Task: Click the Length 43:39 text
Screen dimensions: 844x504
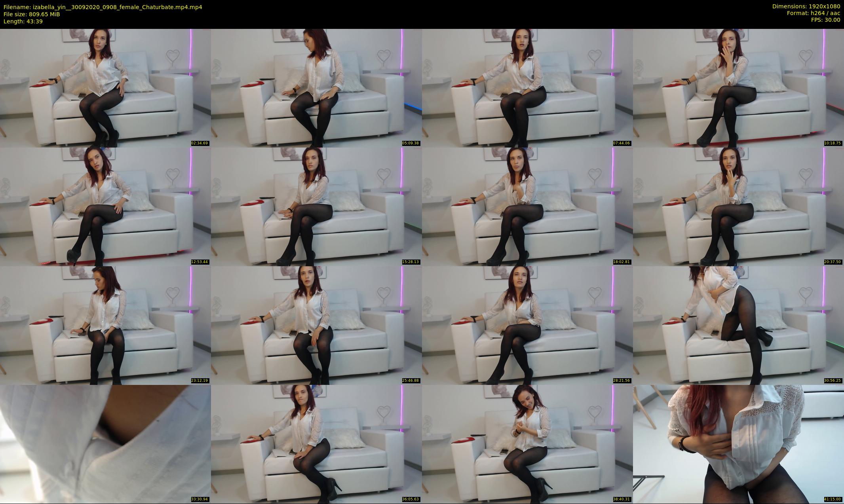Action: pyautogui.click(x=23, y=21)
